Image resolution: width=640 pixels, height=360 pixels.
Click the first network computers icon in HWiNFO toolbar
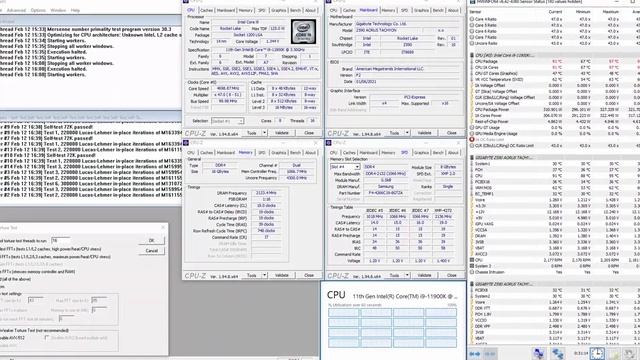[539, 353]
